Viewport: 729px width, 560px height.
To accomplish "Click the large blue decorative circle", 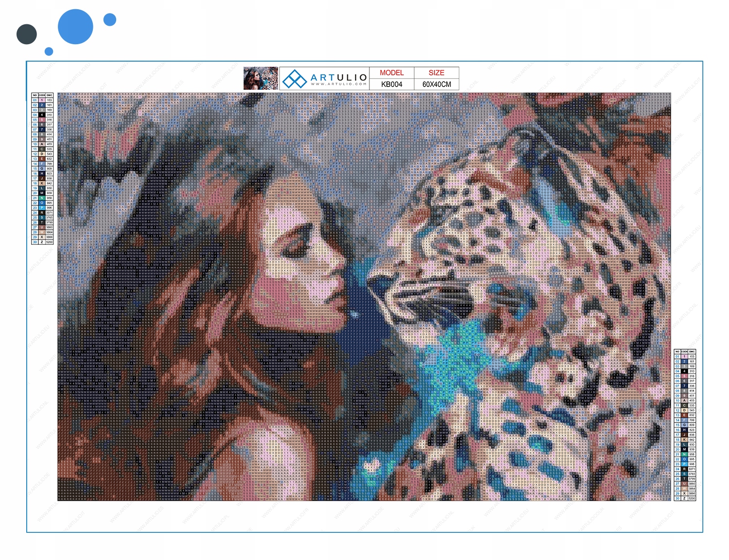I will [75, 27].
